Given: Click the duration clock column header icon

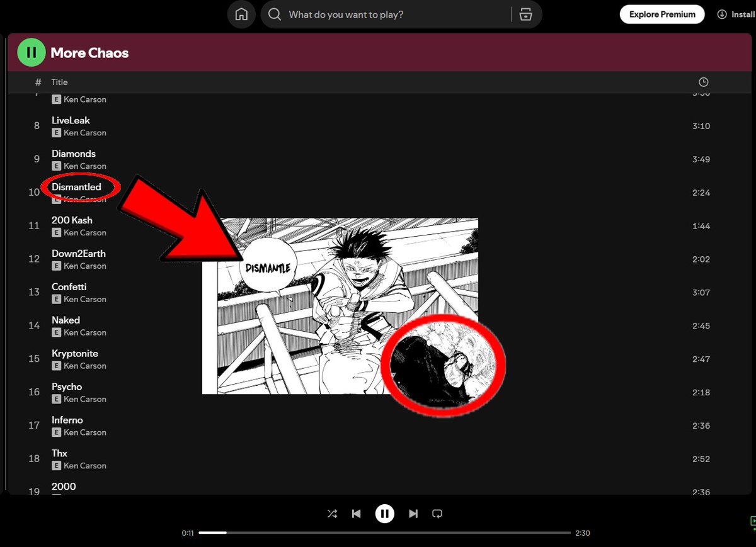Looking at the screenshot, I should tap(703, 82).
